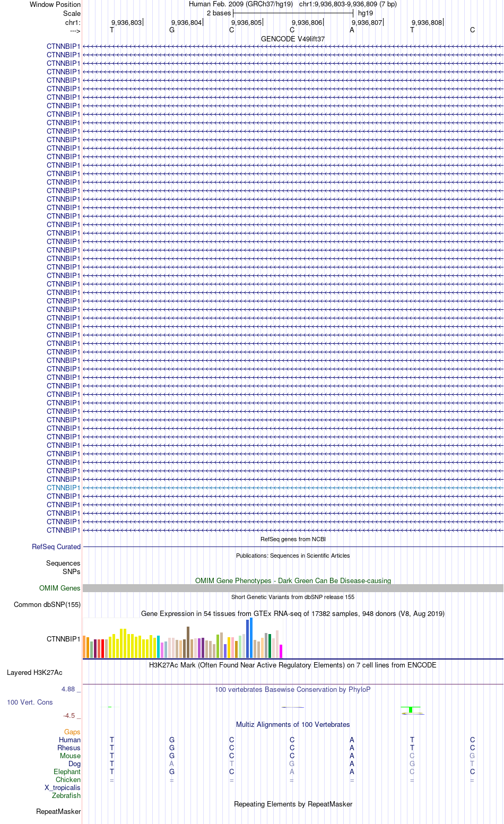Click the lime green GTEx expression bar
Screen dimensions: 504x824
[x=218, y=646]
